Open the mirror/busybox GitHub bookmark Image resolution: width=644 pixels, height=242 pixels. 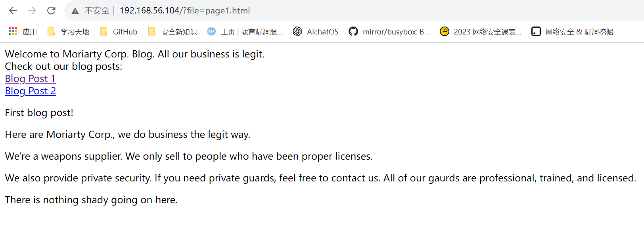coord(389,32)
